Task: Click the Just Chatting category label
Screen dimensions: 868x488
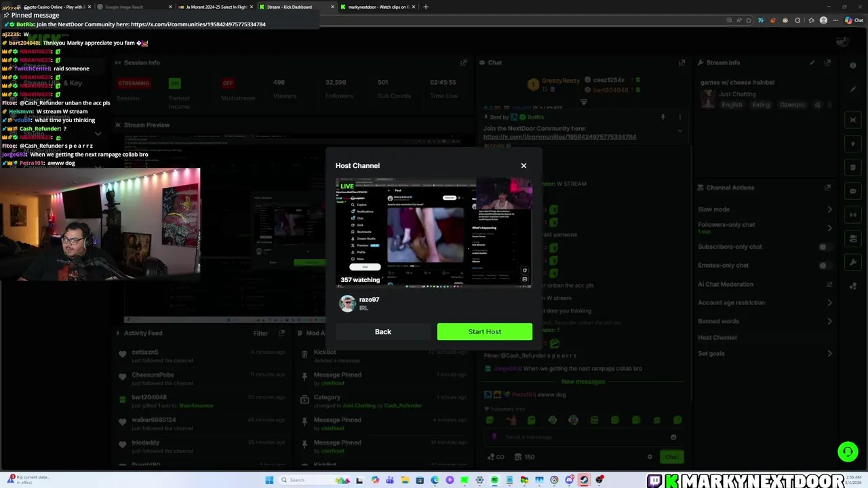Action: pos(737,94)
